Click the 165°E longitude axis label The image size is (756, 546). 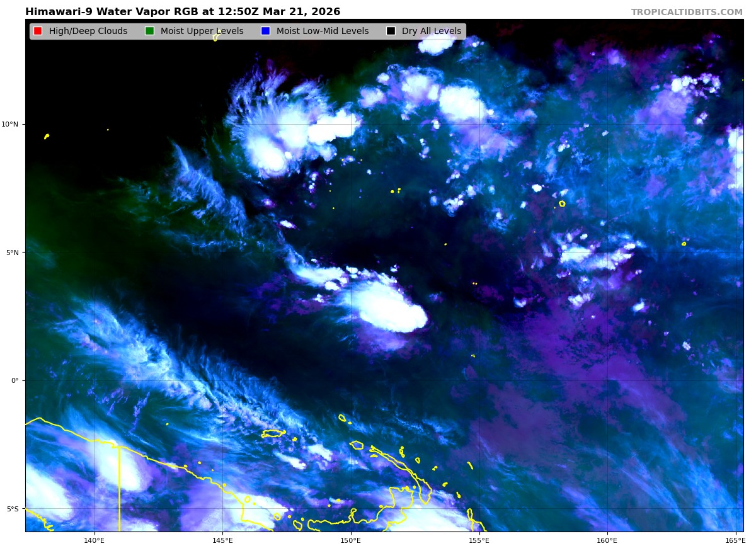(x=734, y=540)
